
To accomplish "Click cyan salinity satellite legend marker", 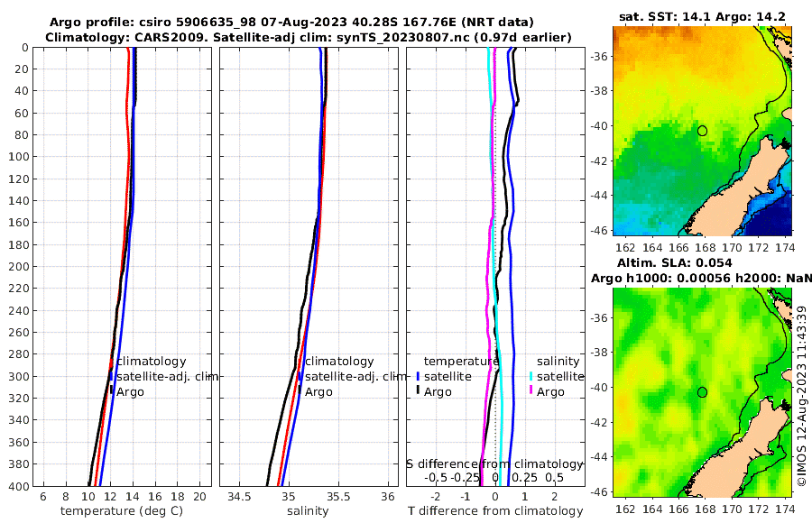I will [531, 376].
